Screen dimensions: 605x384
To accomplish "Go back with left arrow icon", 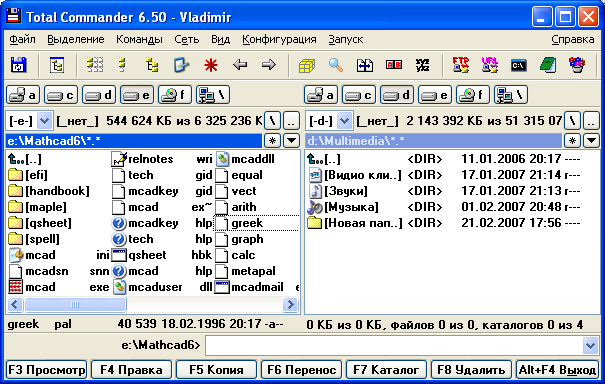I will click(x=240, y=65).
